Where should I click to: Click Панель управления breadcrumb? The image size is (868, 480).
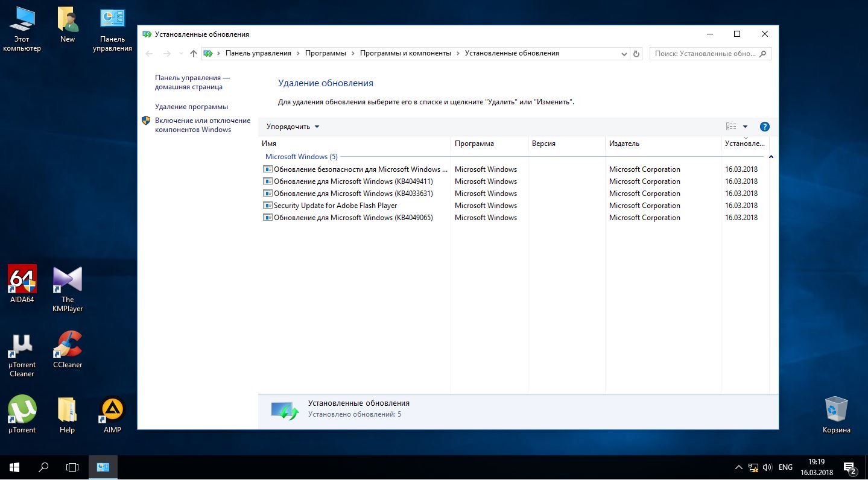258,53
